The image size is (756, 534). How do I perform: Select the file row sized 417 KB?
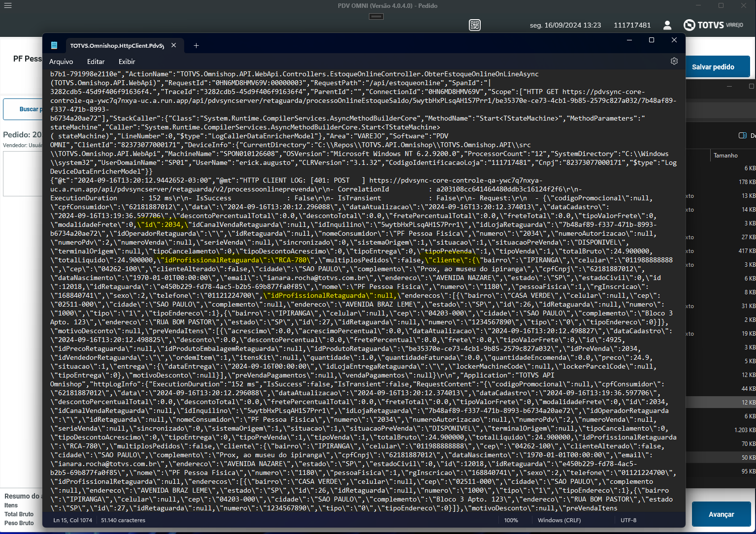tap(721, 251)
